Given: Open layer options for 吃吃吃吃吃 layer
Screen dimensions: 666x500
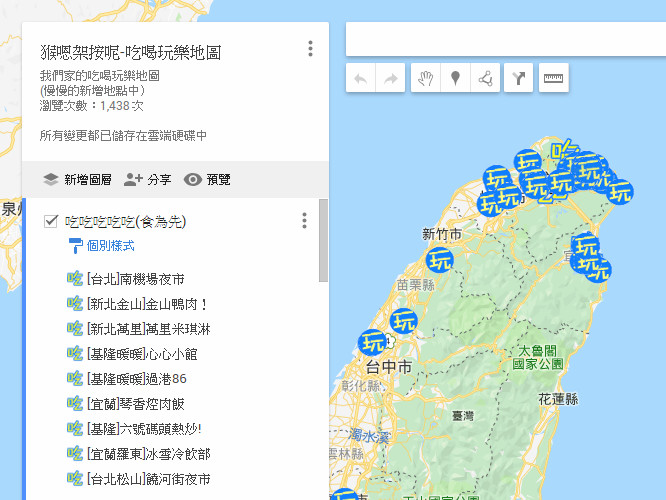Looking at the screenshot, I should (x=304, y=221).
